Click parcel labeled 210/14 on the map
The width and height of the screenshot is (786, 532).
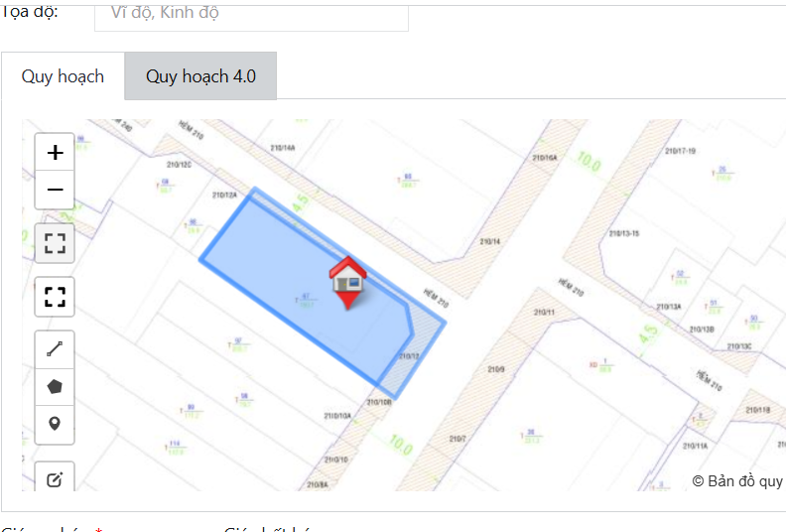click(x=489, y=241)
